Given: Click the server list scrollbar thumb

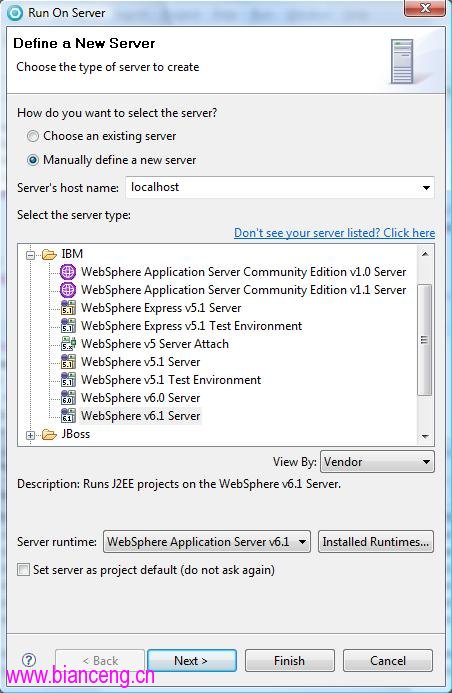Looking at the screenshot, I should (x=425, y=339).
